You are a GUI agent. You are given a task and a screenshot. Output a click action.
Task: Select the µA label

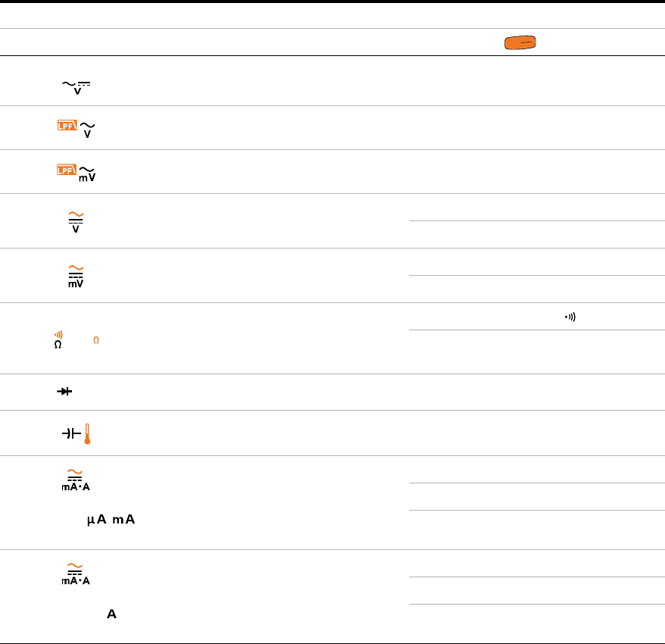point(97,520)
